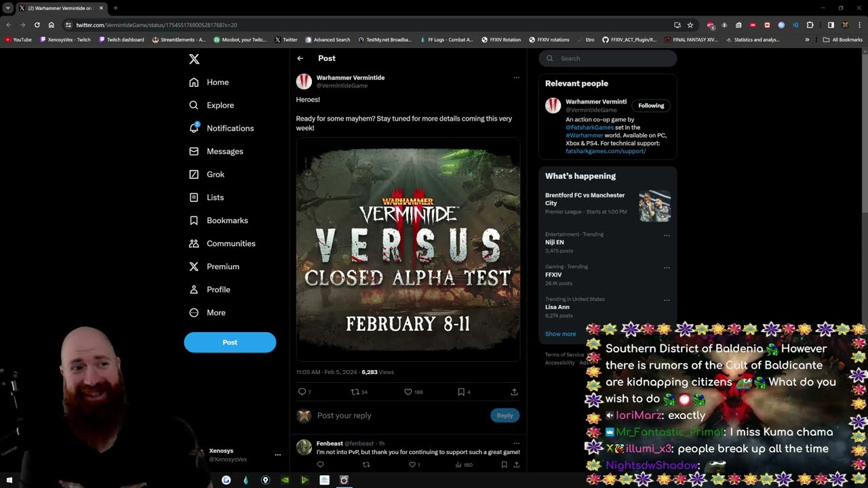Reply to Fenbeast's comment
868x488 pixels.
[320, 464]
